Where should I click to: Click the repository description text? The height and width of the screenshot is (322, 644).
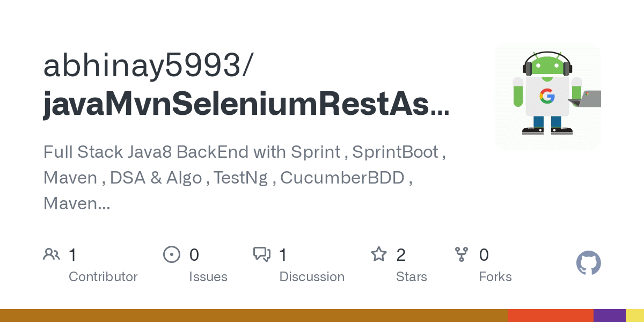click(x=244, y=178)
